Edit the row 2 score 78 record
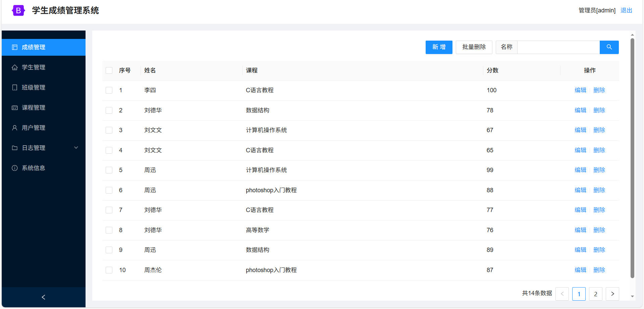644x309 pixels. coord(580,110)
